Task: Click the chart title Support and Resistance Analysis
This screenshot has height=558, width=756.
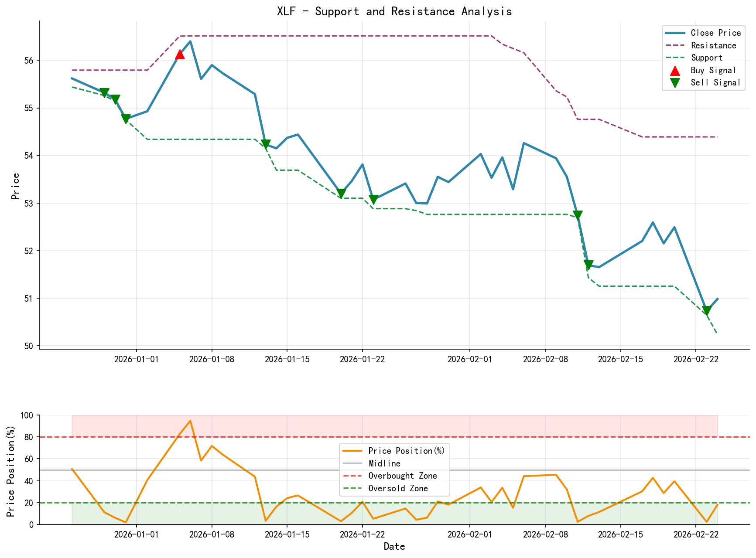Action: coord(394,11)
